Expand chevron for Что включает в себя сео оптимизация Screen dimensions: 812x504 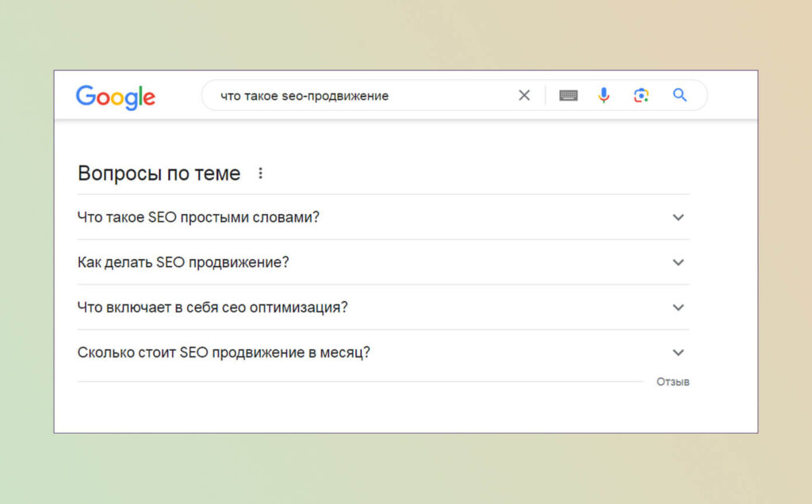pos(678,307)
